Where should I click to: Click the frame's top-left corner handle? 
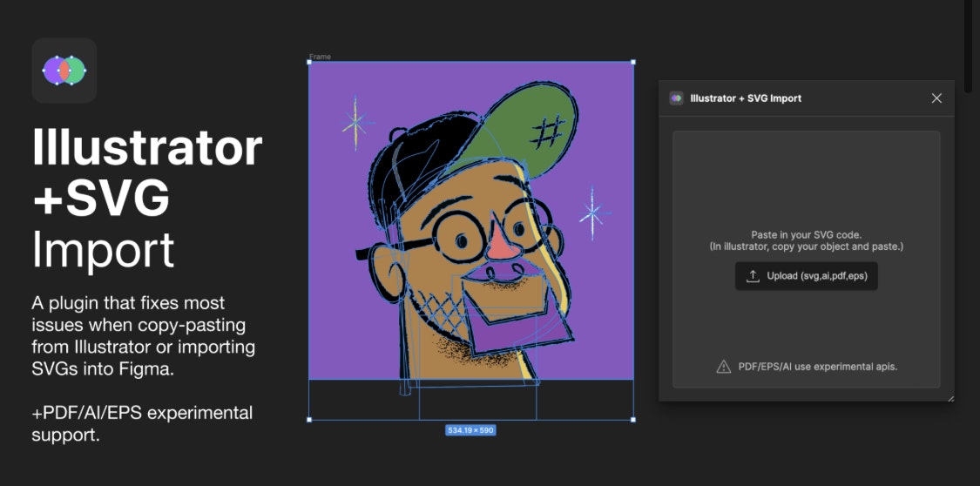click(x=308, y=62)
